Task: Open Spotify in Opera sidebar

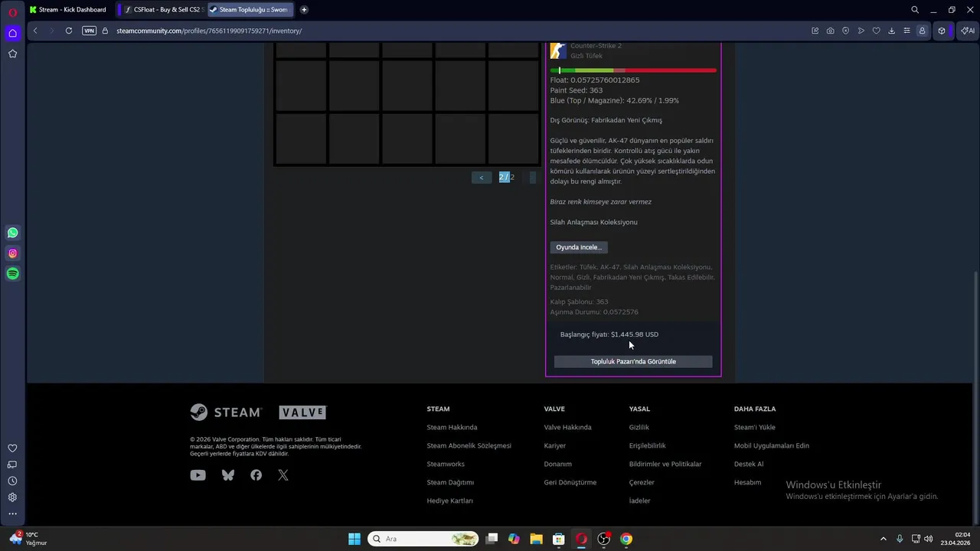Action: tap(12, 274)
